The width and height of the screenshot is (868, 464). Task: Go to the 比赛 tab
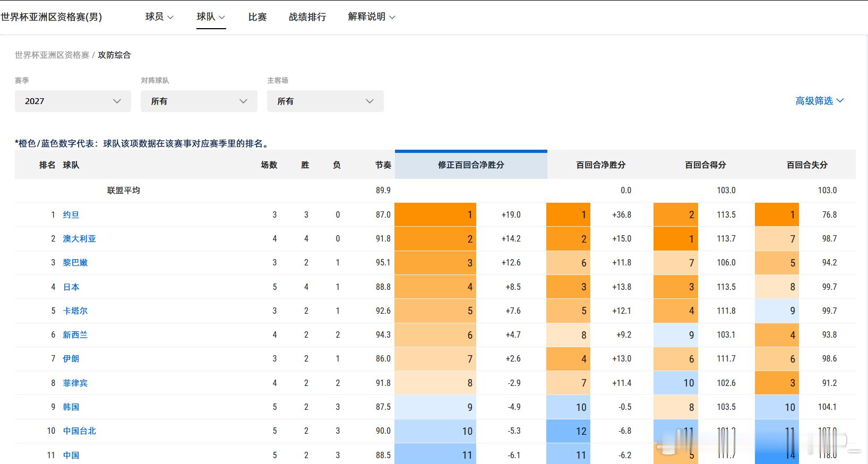[257, 17]
